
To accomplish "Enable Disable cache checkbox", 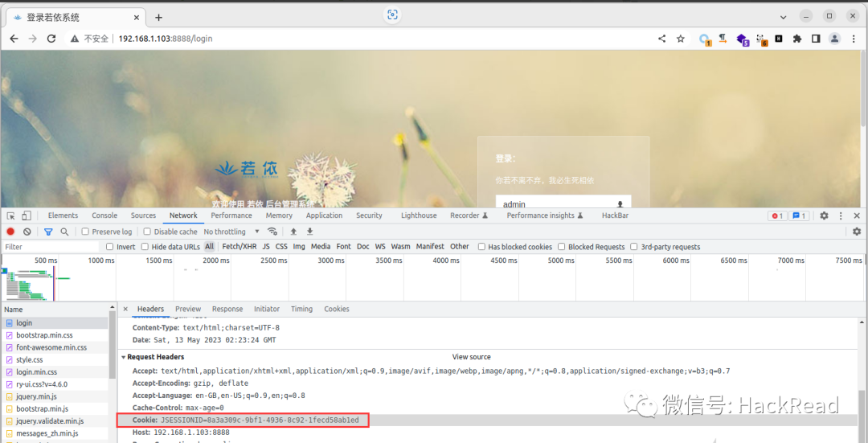I will point(147,232).
